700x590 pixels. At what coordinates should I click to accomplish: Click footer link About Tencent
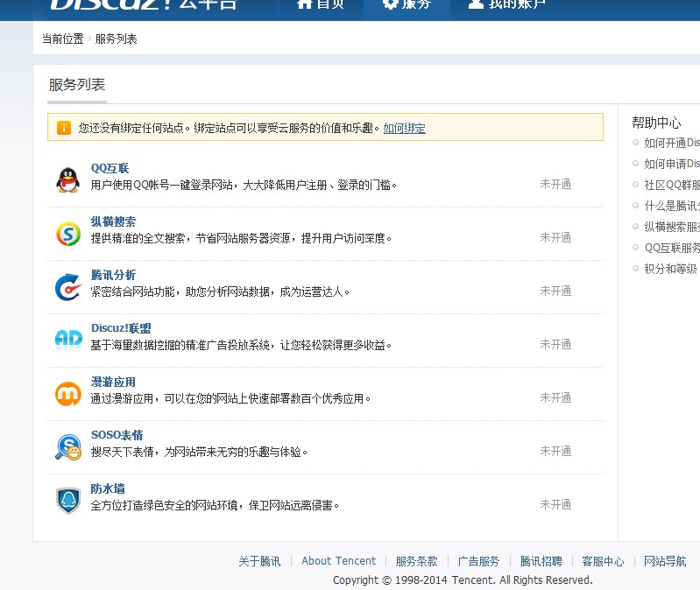pyautogui.click(x=339, y=561)
